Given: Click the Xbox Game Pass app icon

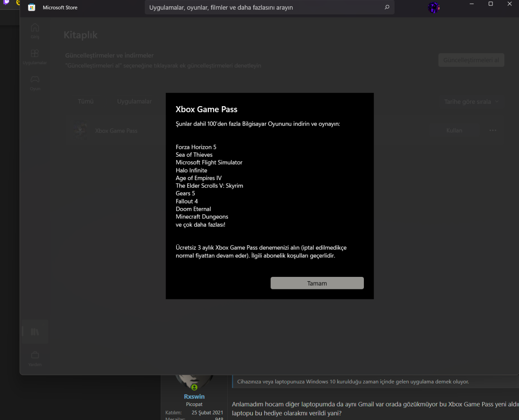Looking at the screenshot, I should 80,131.
